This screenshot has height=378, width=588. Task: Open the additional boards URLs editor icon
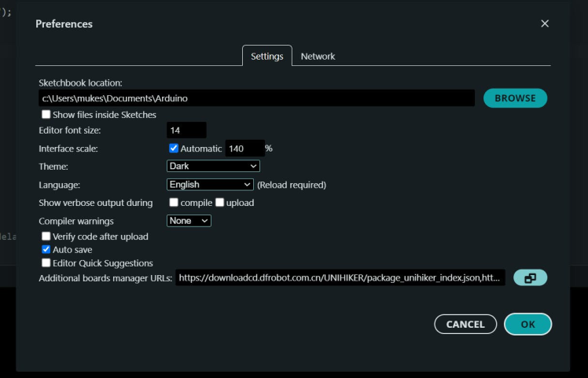click(530, 277)
